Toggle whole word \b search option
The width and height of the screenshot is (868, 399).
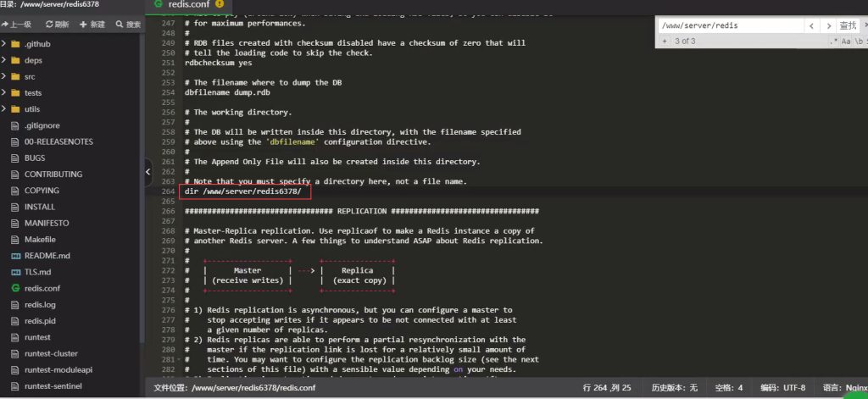(x=860, y=41)
